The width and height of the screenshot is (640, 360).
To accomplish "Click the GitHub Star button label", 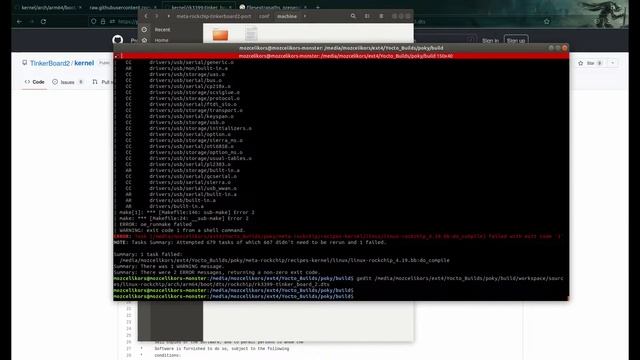I will [590, 63].
